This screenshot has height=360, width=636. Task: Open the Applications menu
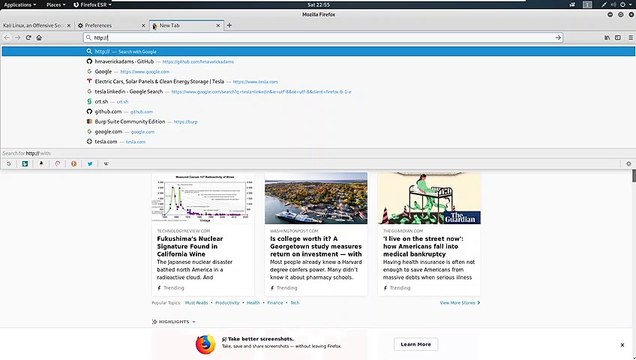(x=19, y=4)
